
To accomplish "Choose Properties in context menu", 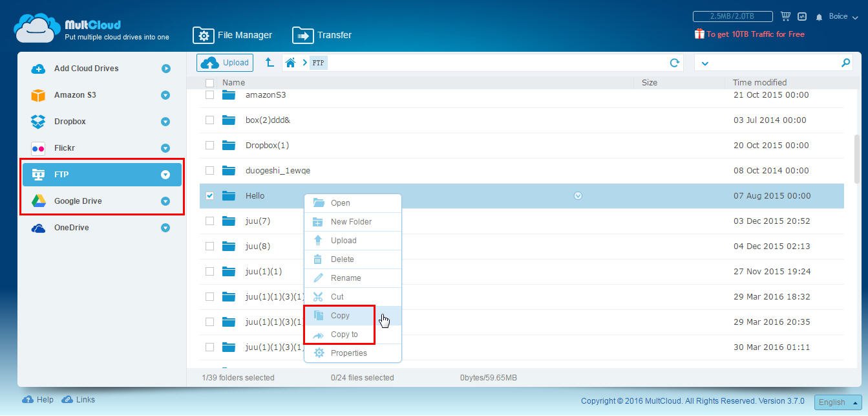I will pos(353,353).
